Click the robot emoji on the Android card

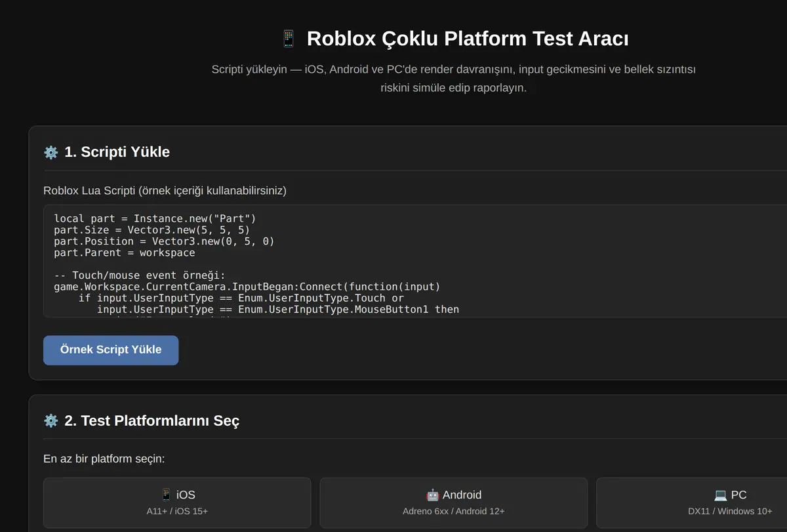coord(432,495)
